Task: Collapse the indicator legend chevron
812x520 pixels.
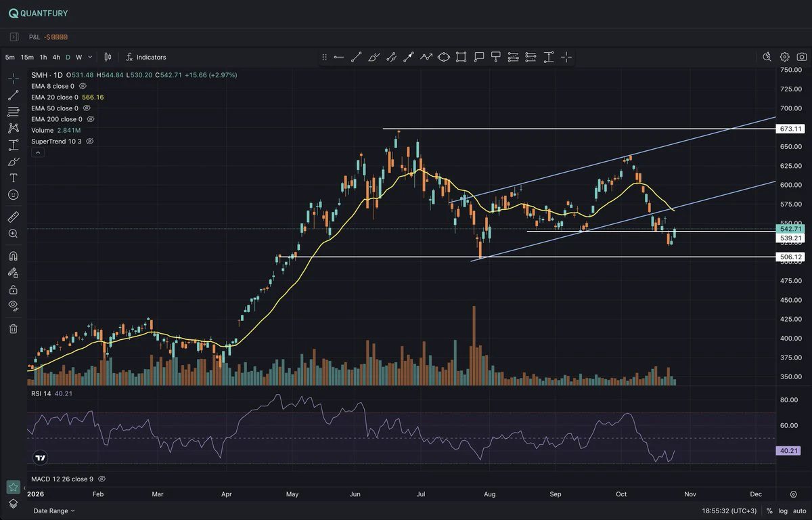Action: click(x=38, y=153)
